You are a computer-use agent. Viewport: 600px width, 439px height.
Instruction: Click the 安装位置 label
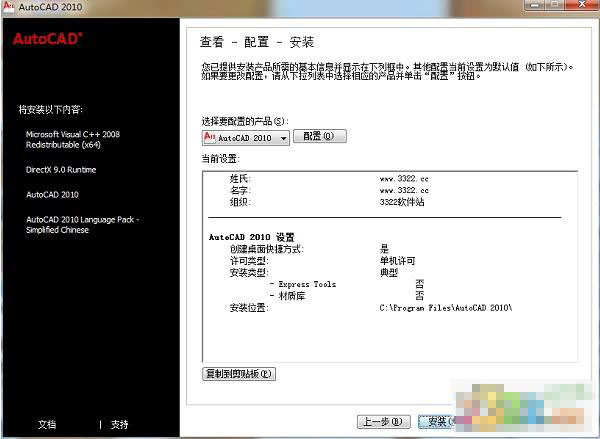coord(249,308)
